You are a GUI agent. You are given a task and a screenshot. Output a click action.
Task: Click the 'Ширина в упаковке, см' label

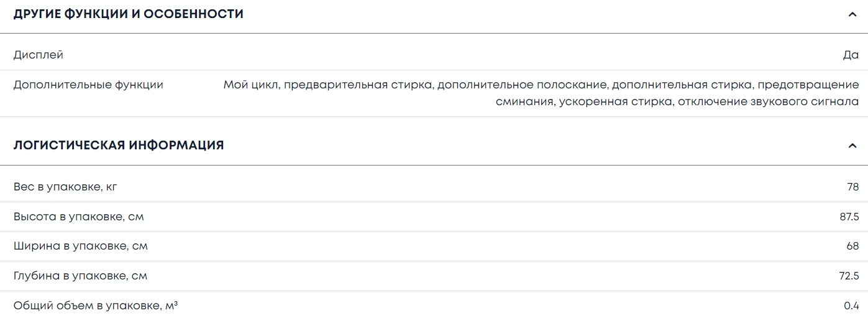81,246
